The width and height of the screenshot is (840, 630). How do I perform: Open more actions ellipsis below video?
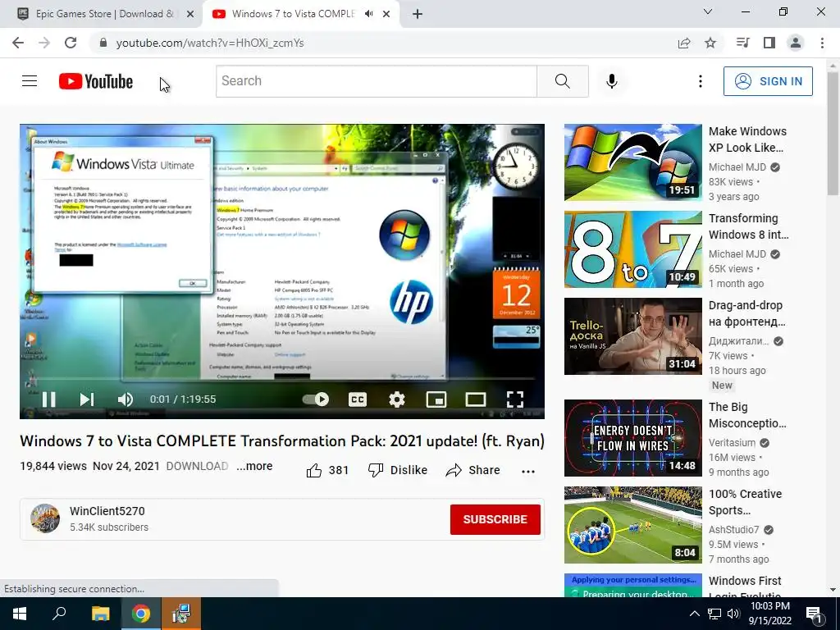coord(528,472)
